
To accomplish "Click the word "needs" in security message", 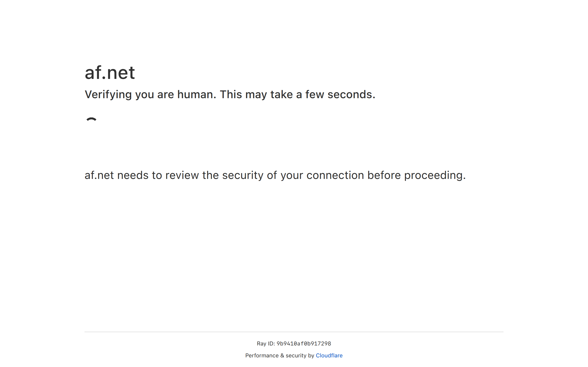I will click(x=133, y=175).
